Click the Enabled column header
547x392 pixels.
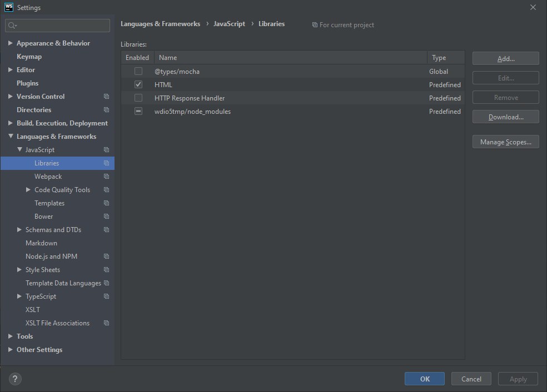click(x=137, y=58)
